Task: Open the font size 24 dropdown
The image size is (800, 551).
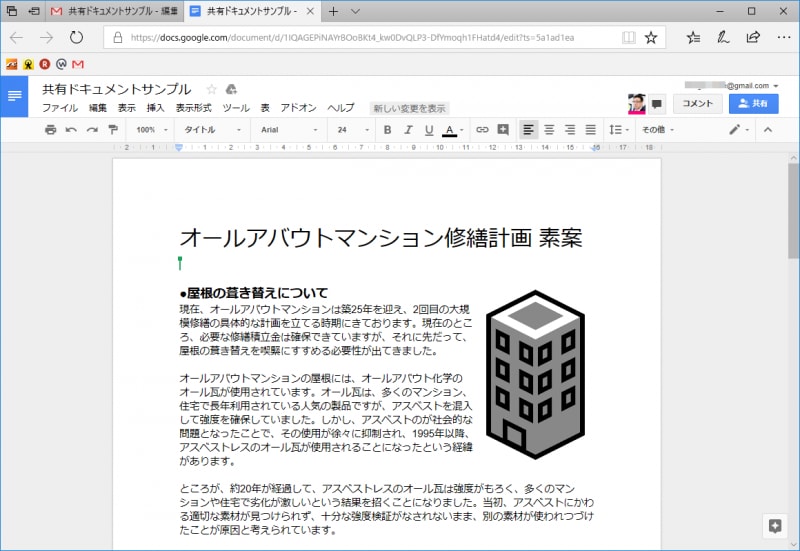Action: (353, 130)
